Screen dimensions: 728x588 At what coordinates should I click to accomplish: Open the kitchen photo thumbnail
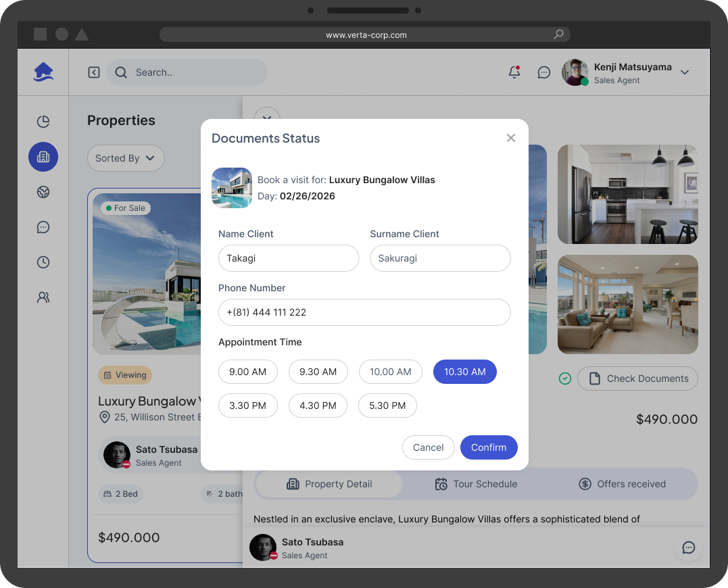click(x=628, y=194)
